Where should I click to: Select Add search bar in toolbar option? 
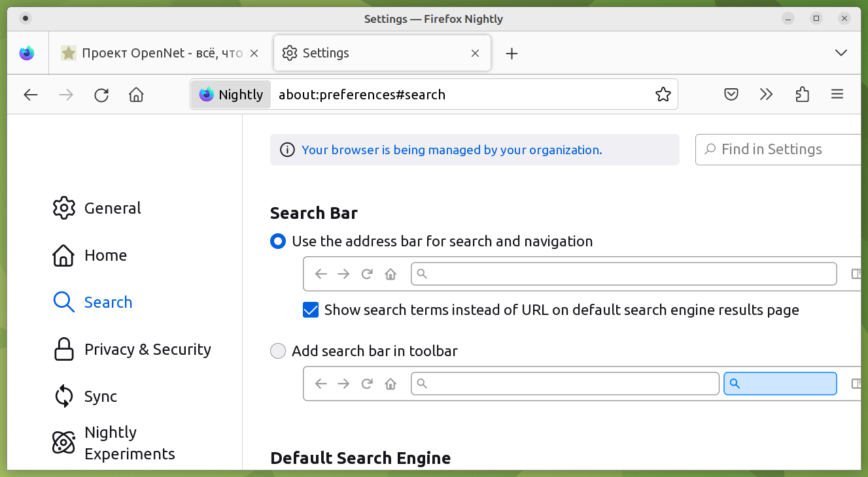click(x=278, y=352)
